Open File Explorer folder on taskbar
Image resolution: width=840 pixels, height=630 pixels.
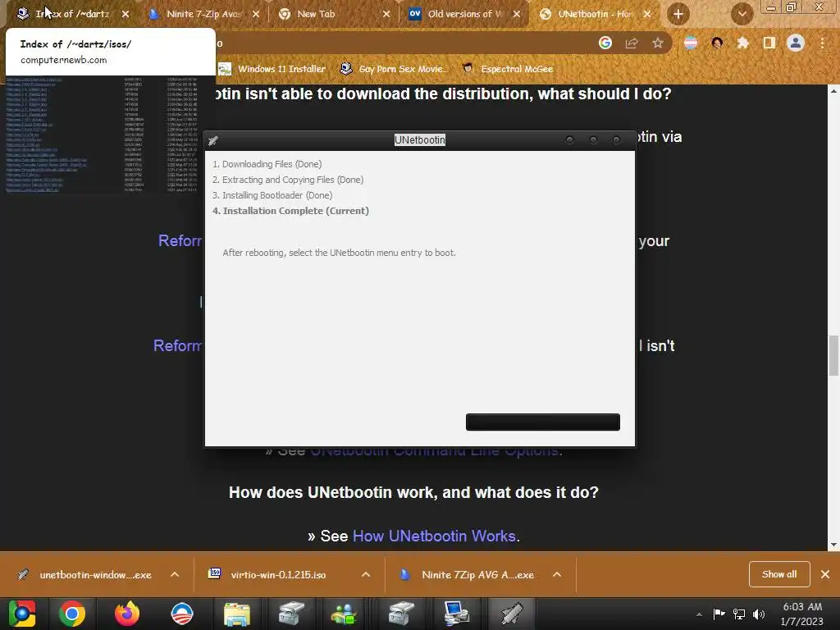coord(237,614)
